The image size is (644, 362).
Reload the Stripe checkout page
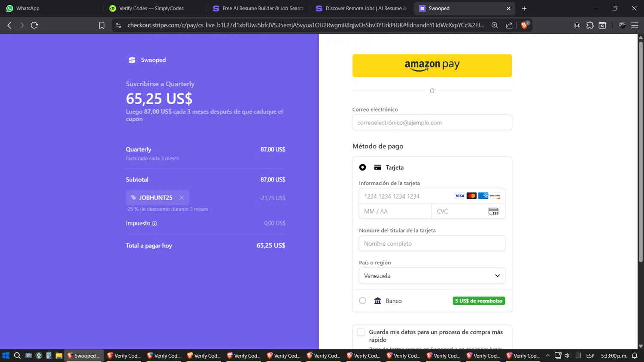(34, 25)
